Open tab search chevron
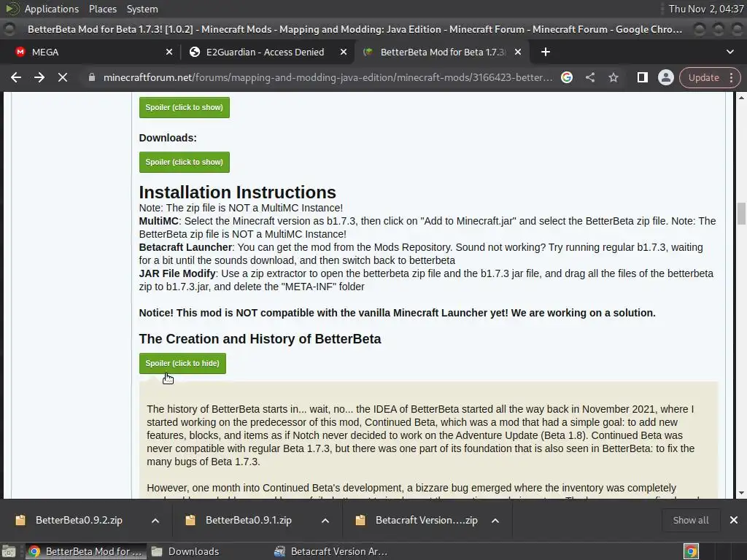747x560 pixels. click(x=729, y=52)
